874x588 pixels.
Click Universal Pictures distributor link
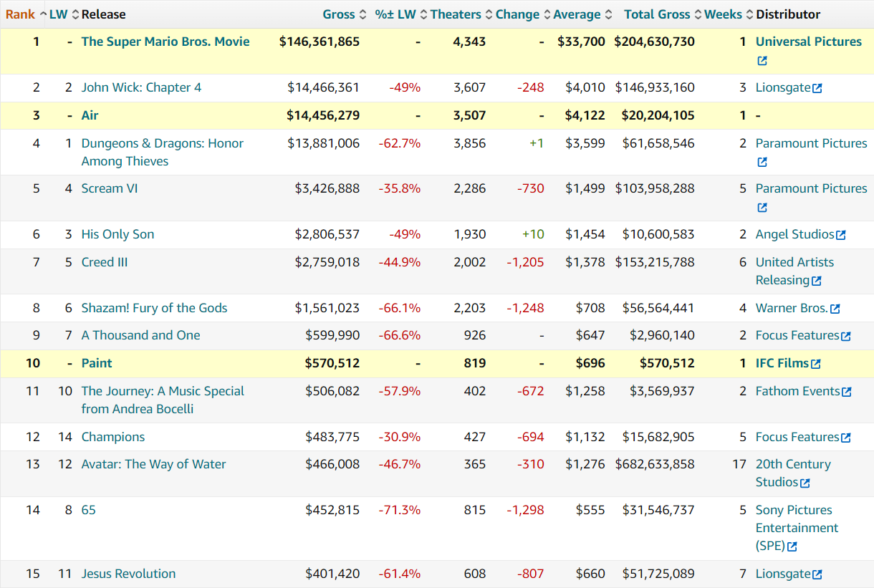tap(809, 42)
